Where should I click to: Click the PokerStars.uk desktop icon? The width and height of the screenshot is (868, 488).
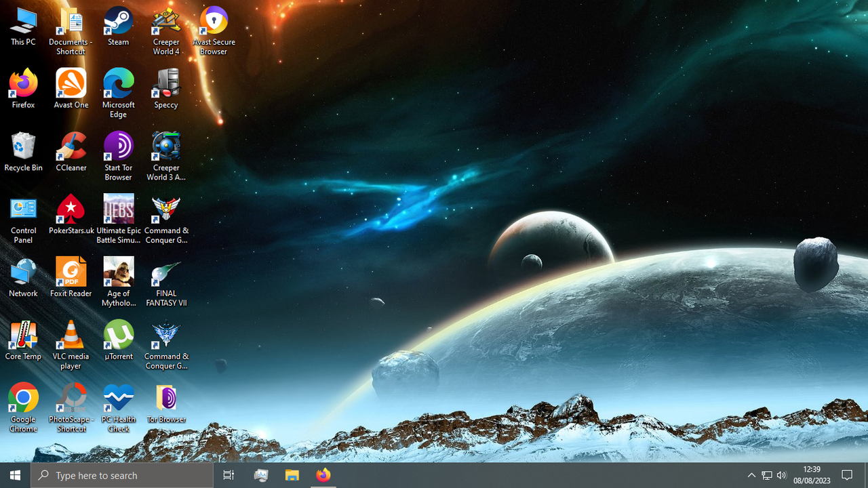pyautogui.click(x=71, y=215)
